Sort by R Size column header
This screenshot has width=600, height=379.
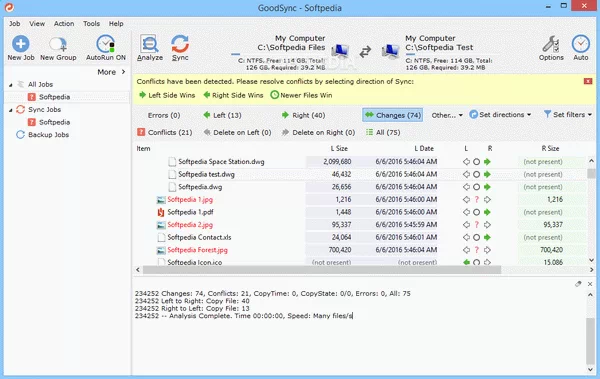tap(550, 149)
